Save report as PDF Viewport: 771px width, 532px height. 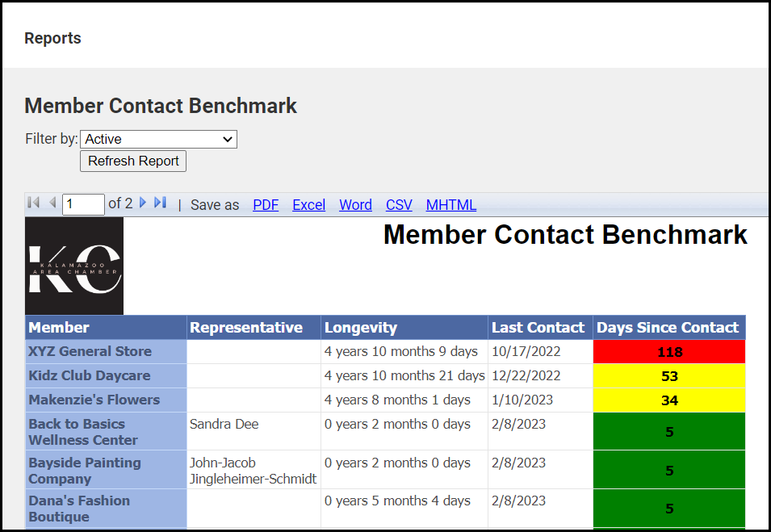(x=266, y=205)
